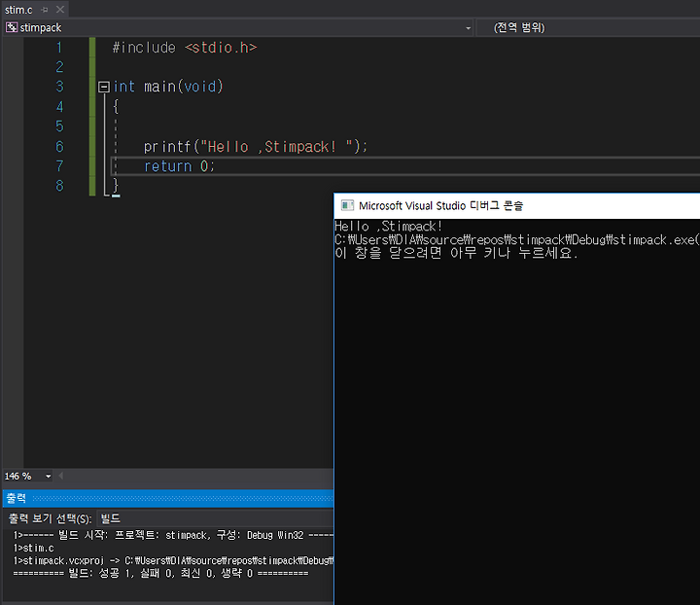This screenshot has height=605, width=700.
Task: Click line number 8 in the gutter
Action: (x=59, y=186)
